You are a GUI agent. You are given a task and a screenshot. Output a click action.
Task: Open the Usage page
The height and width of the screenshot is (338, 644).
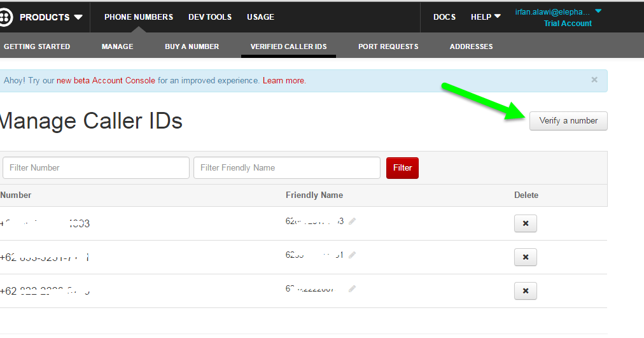click(260, 17)
